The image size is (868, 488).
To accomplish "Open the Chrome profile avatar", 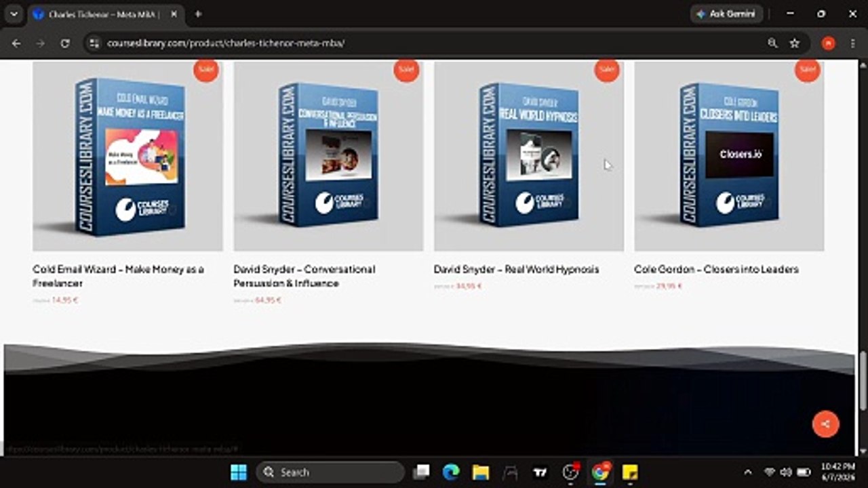I will (828, 43).
